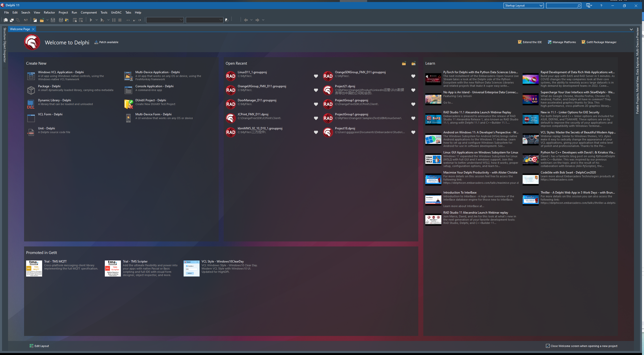Viewport: 644px width, 355px height.
Task: Click the Run Until Return debug icon
Action: coord(140,20)
